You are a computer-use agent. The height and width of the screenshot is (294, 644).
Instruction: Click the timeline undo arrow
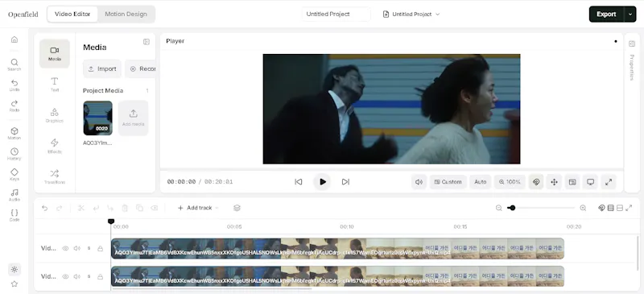45,208
